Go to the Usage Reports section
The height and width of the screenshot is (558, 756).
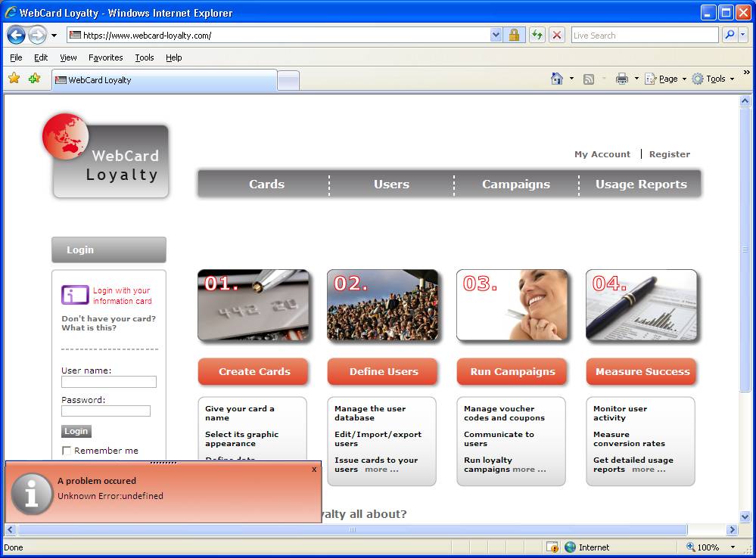tap(641, 184)
